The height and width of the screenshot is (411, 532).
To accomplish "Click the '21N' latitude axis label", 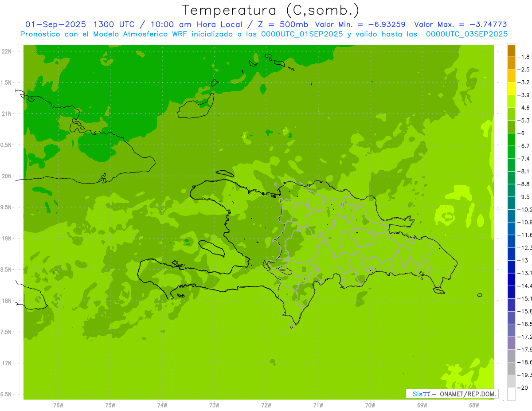I will click(x=7, y=114).
